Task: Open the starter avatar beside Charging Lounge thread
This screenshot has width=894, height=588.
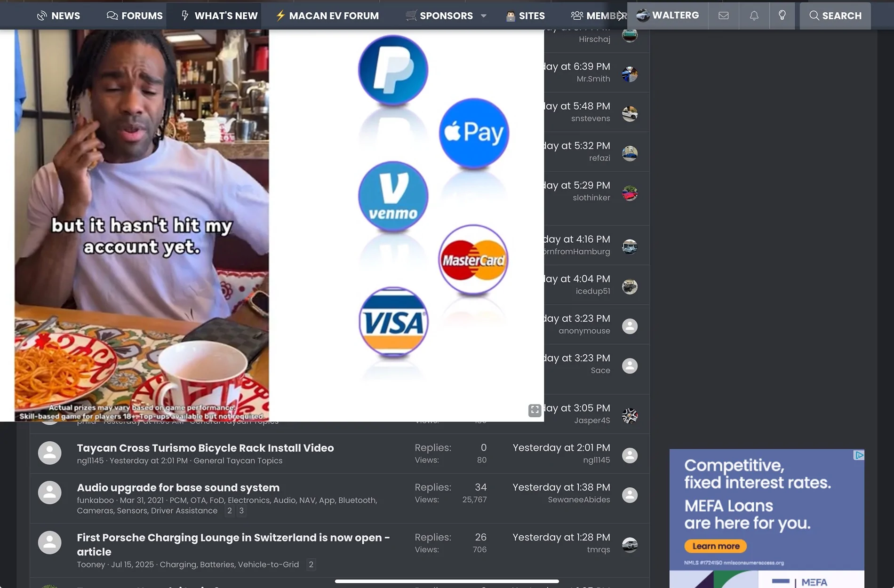Action: pyautogui.click(x=49, y=542)
